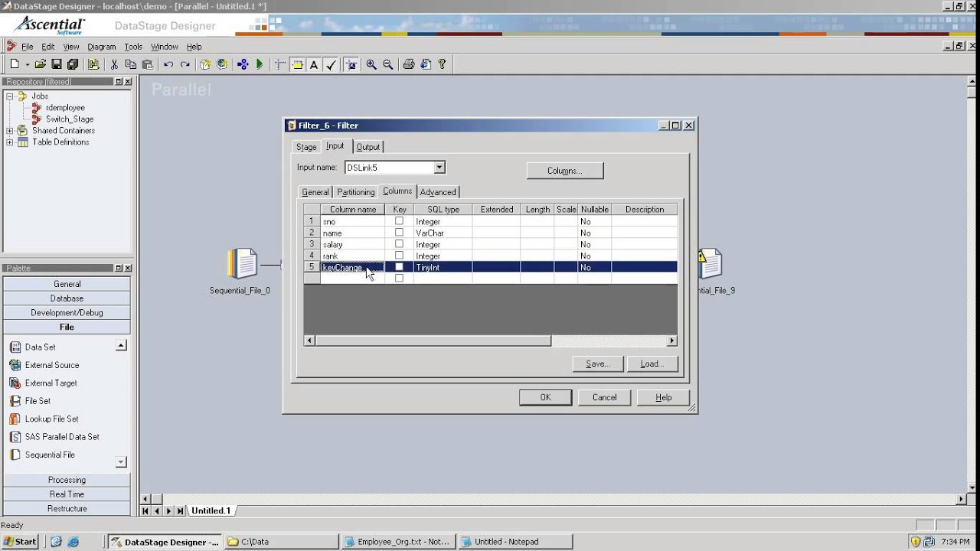Toggle Key checkbox for keyChange column
Screen dimensions: 980x551
point(399,267)
